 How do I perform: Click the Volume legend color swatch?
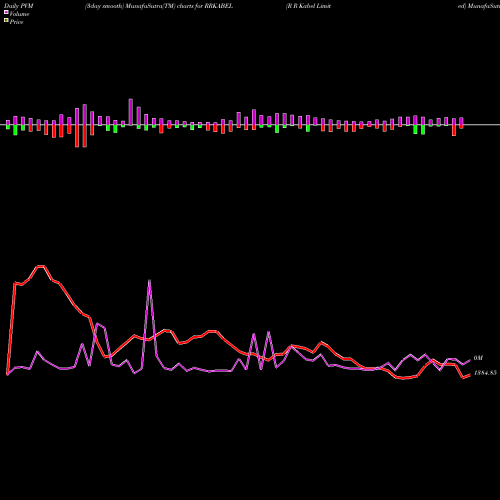click(x=6, y=12)
